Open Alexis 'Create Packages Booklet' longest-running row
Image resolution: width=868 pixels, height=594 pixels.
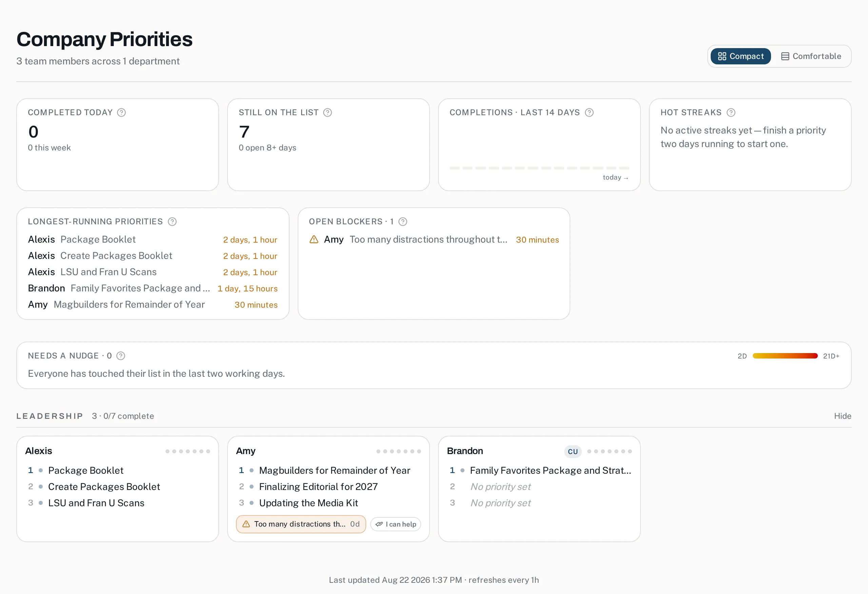pyautogui.click(x=153, y=256)
